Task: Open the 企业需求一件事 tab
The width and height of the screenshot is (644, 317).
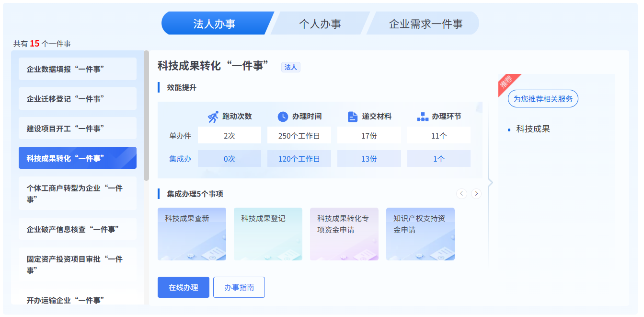Action: (425, 23)
